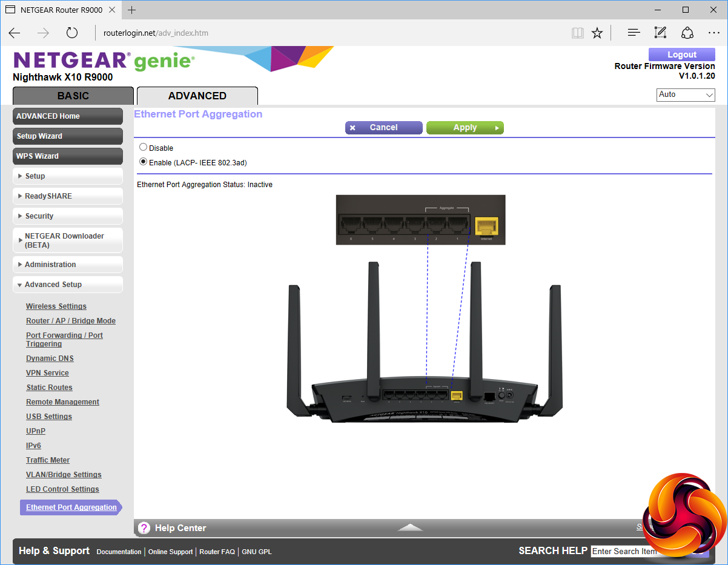Open the USB Settings link
This screenshot has width=728, height=565.
pyautogui.click(x=49, y=417)
